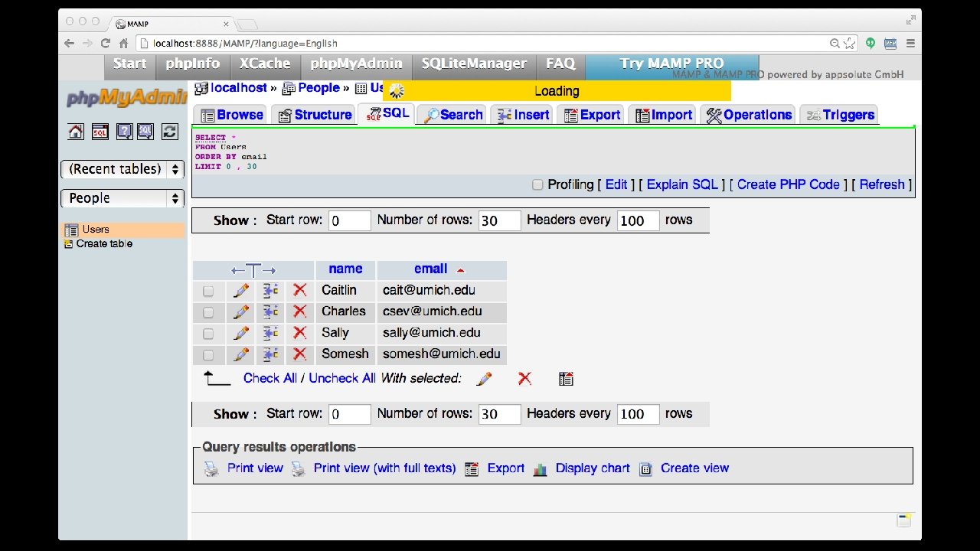The height and width of the screenshot is (551, 980).
Task: Open the Recent tables dropdown
Action: [x=122, y=169]
